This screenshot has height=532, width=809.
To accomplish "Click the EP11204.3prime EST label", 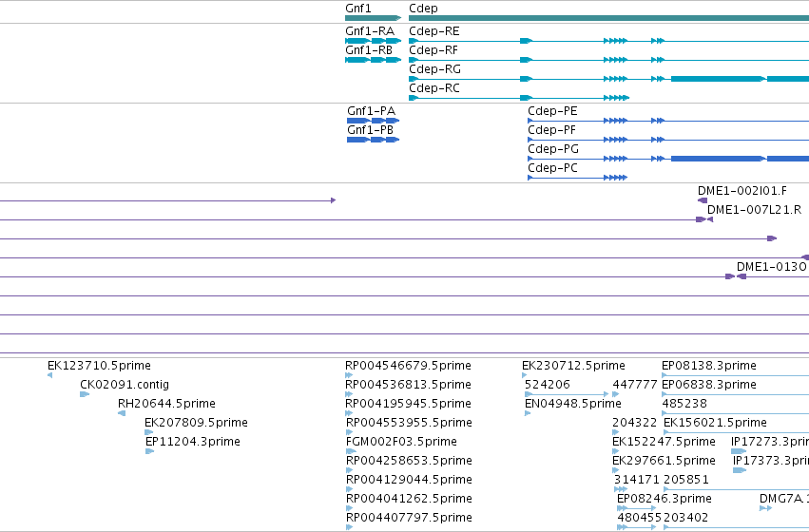I will (192, 442).
